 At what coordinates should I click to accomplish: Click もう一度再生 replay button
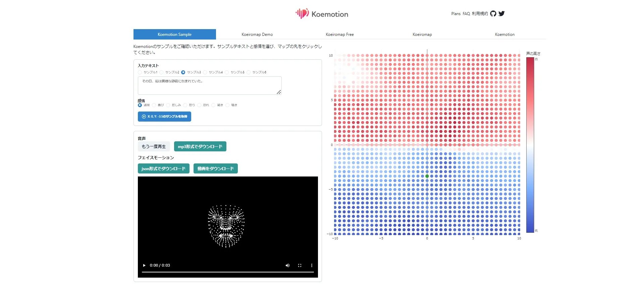pos(154,146)
